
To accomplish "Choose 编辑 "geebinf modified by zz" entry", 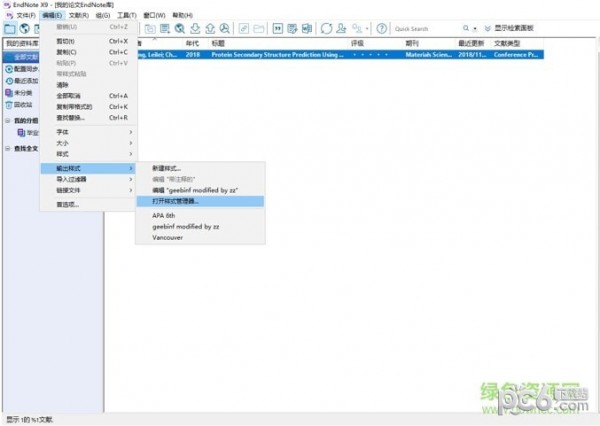I will pyautogui.click(x=200, y=190).
